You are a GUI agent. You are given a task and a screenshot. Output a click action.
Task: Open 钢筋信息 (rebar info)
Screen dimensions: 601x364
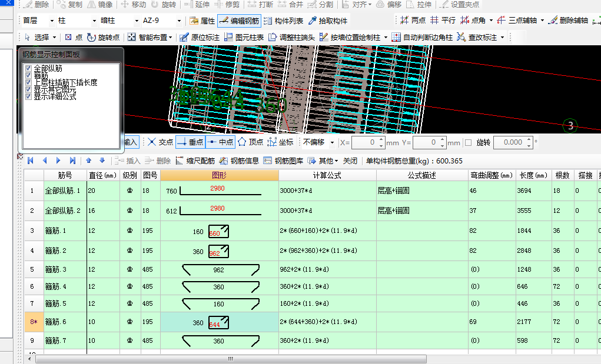click(239, 161)
